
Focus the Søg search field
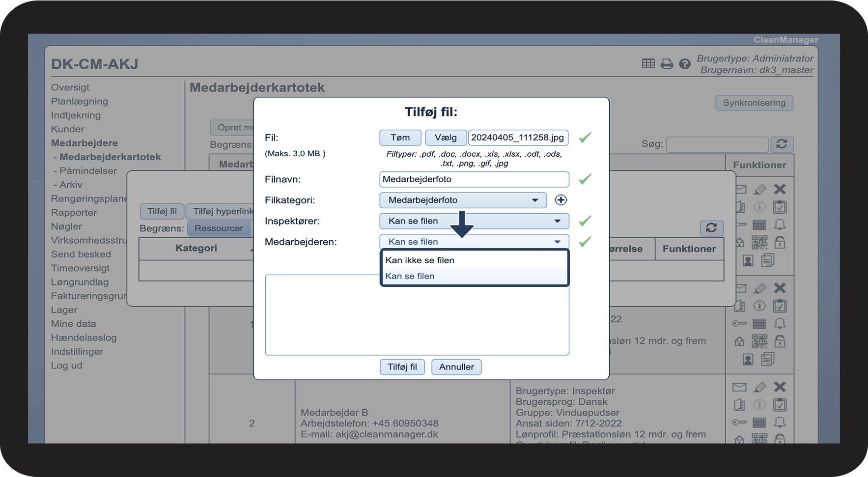click(x=717, y=144)
